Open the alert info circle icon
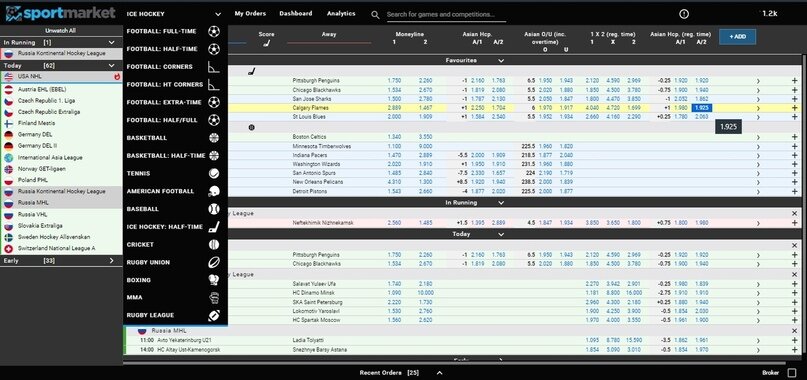807x380 pixels. (x=683, y=14)
